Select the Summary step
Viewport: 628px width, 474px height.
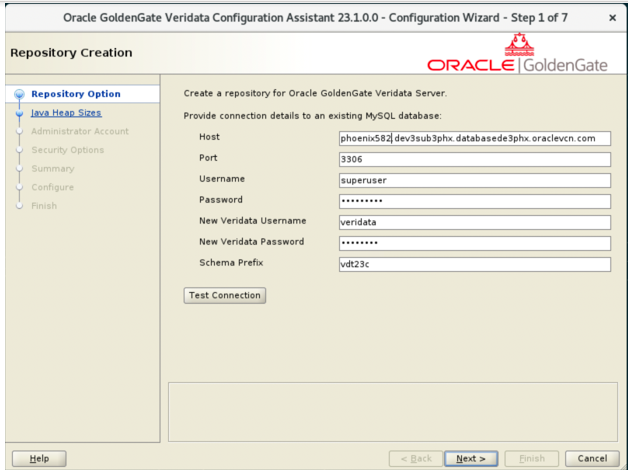coord(52,168)
